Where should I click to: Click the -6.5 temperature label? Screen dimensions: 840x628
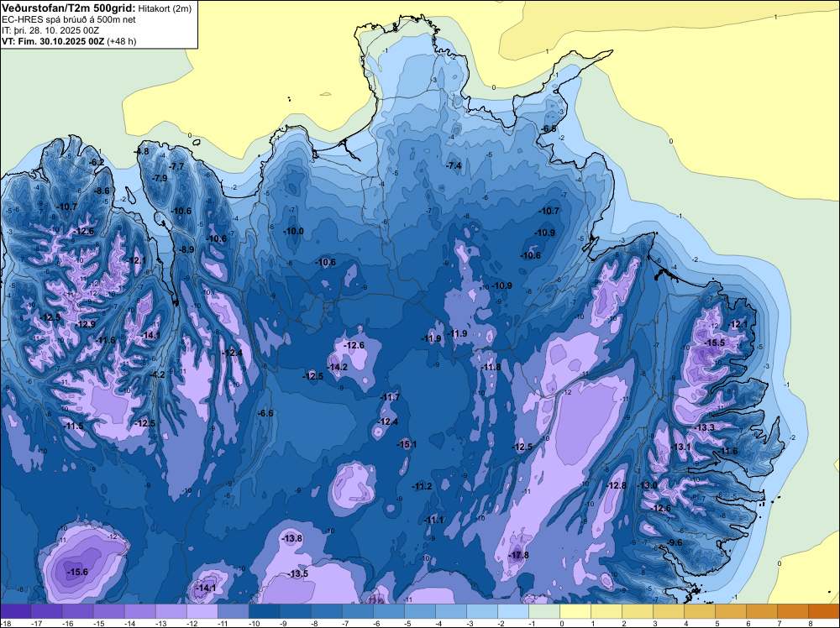(x=548, y=129)
